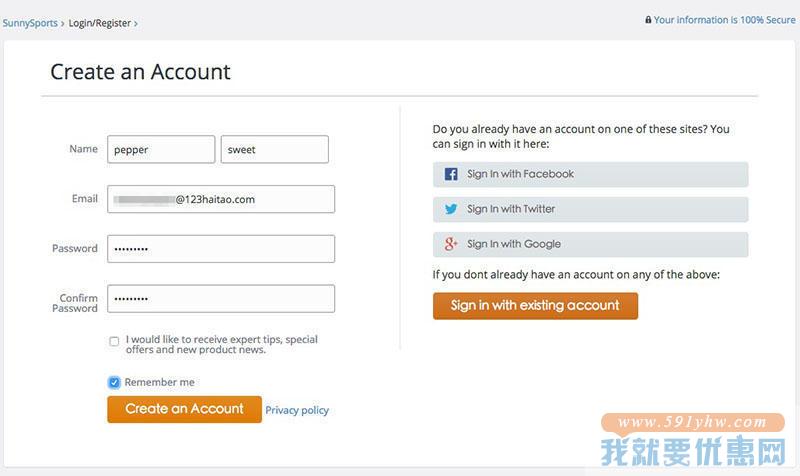Click the chevron after SunnySports
Image resolution: width=800 pixels, height=476 pixels.
click(63, 23)
